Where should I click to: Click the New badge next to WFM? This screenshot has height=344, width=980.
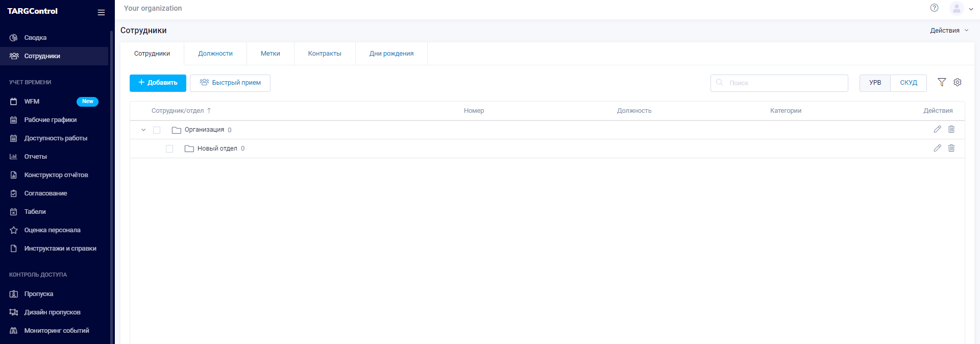[x=87, y=102]
